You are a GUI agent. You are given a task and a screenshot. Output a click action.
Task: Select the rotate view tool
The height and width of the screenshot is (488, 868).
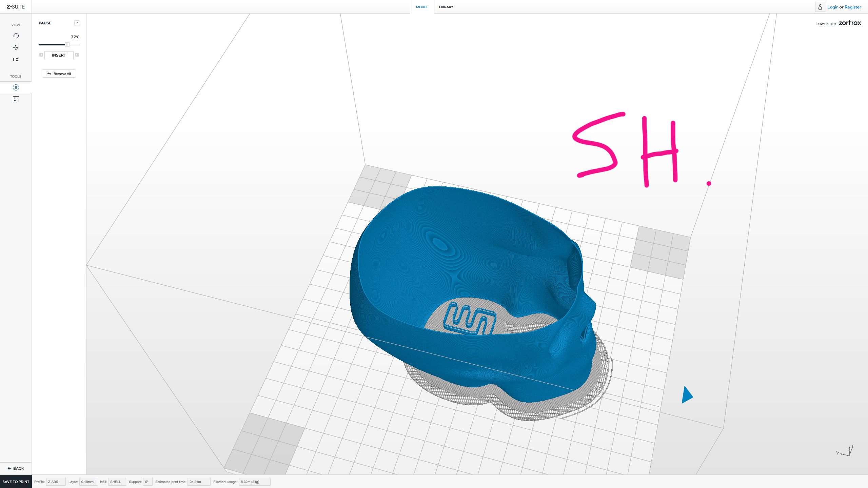(16, 36)
